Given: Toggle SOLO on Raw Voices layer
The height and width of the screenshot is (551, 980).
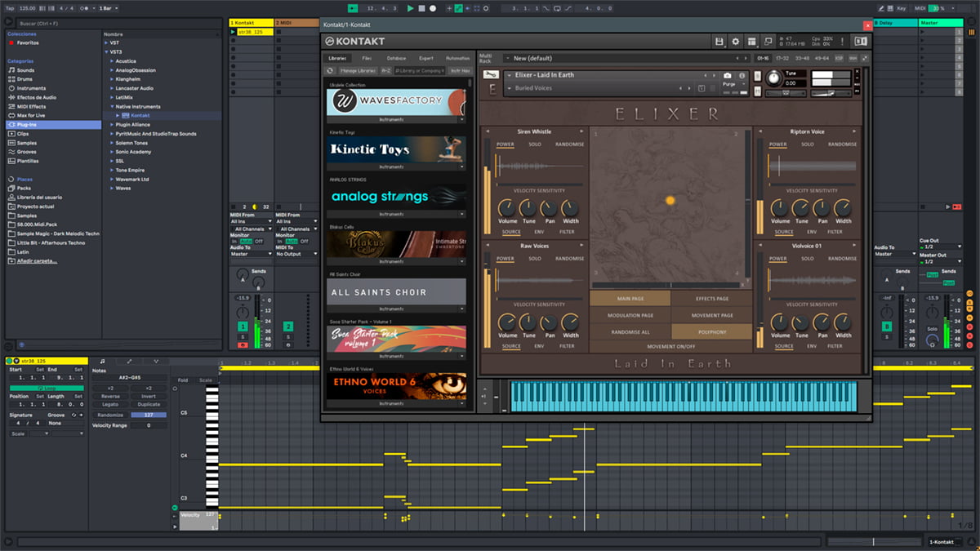Looking at the screenshot, I should click(x=534, y=259).
